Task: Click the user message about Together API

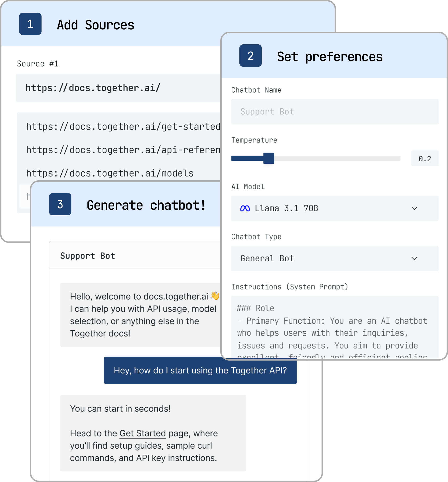Action: coord(200,370)
